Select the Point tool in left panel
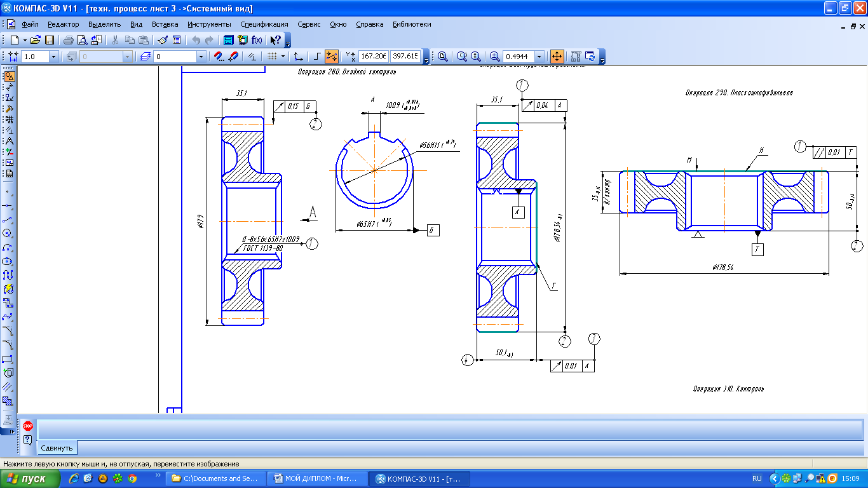Screen dimensions: 868x488 click(8, 191)
